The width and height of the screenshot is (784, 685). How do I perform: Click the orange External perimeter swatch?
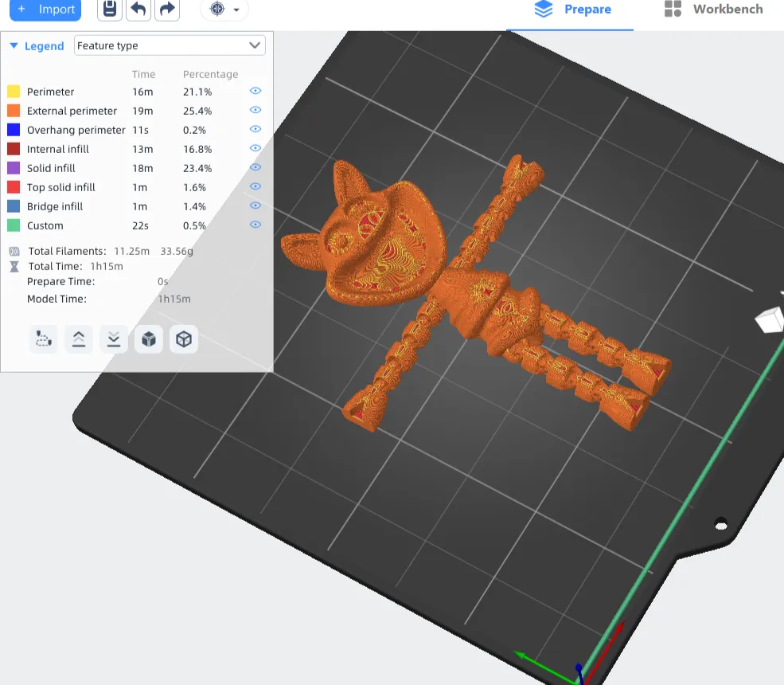tap(14, 110)
